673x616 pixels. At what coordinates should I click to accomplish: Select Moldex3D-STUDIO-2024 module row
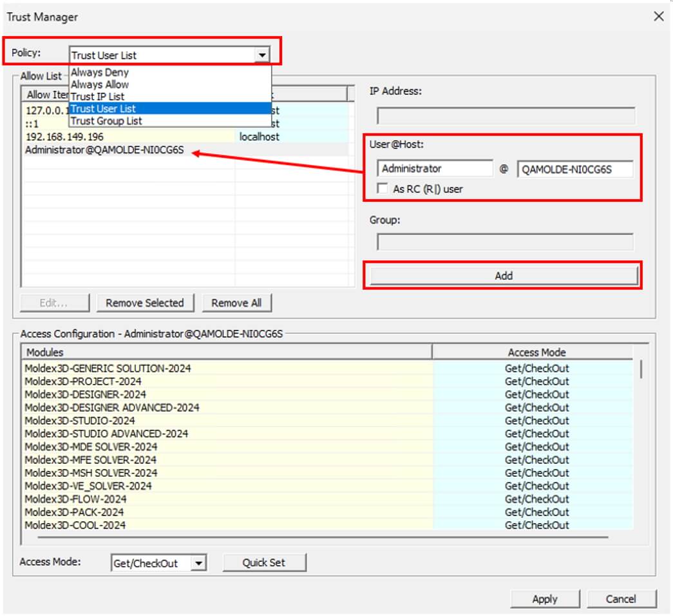click(328, 421)
